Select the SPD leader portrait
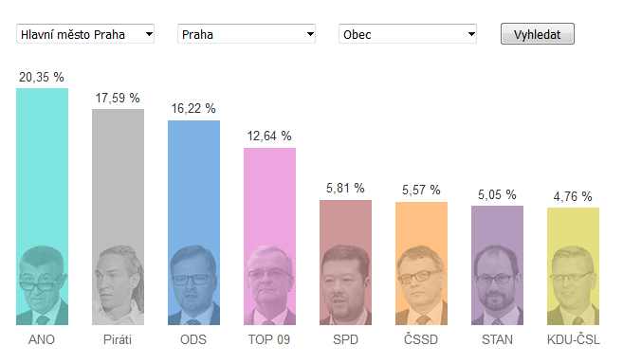The image size is (623, 364). point(346,285)
